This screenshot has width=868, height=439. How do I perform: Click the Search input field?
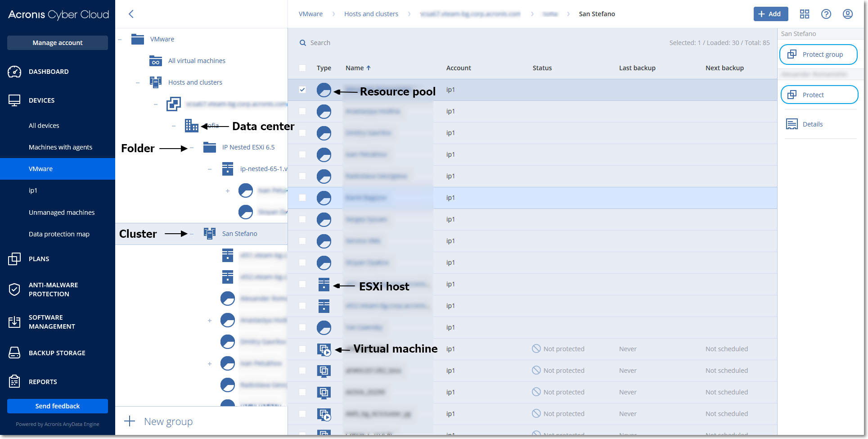click(405, 43)
